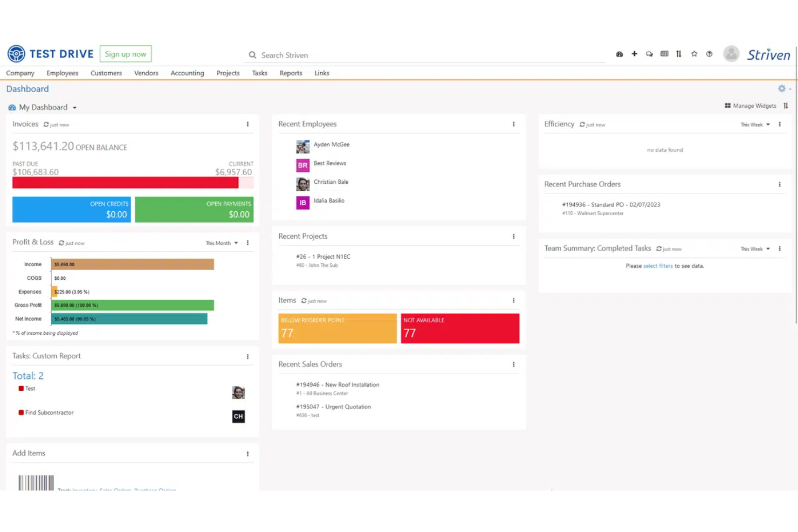Open the calendar icon in the header

[x=664, y=54]
